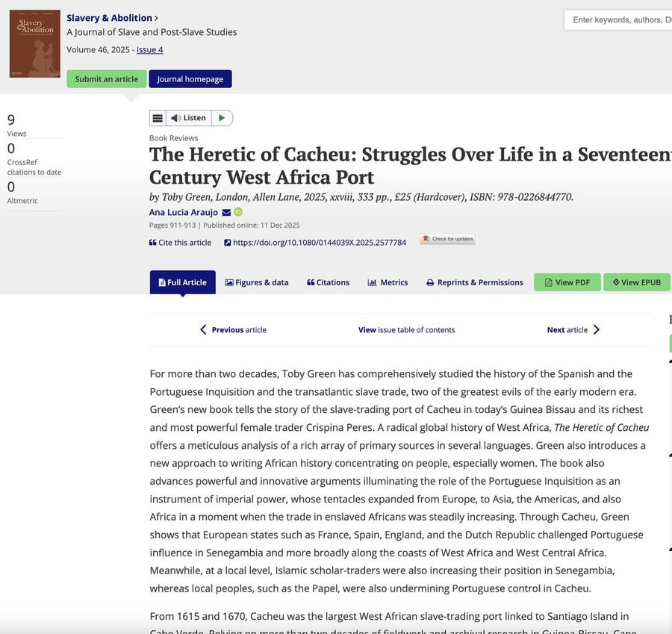Image resolution: width=672 pixels, height=634 pixels.
Task: Focus the keyword search field
Action: coord(620,20)
